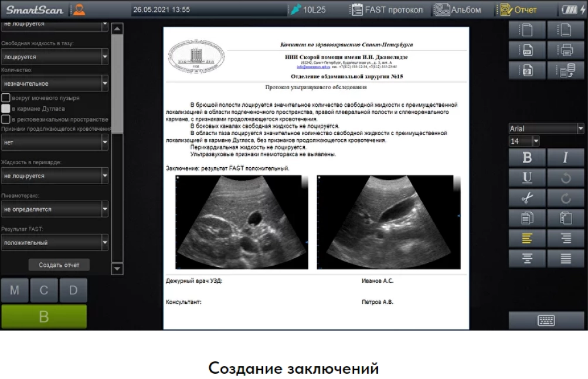
Task: Open the 'Пневмоторакс' dropdown
Action: click(x=105, y=209)
